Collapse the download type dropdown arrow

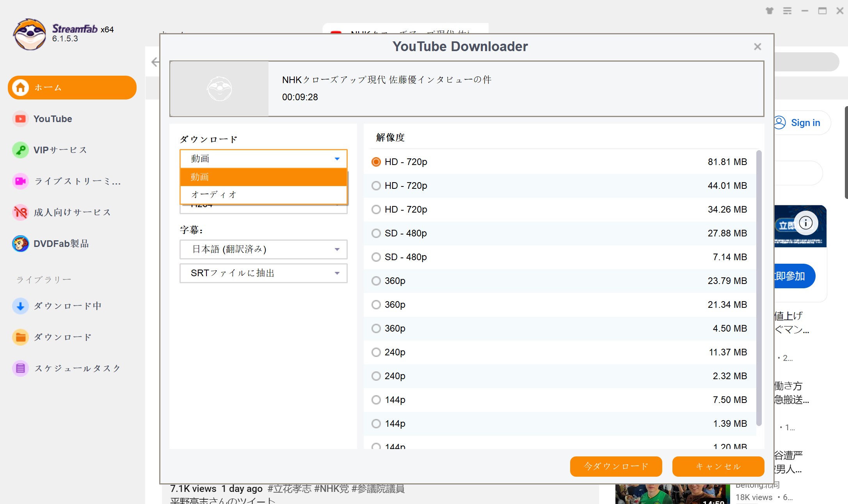pos(337,159)
